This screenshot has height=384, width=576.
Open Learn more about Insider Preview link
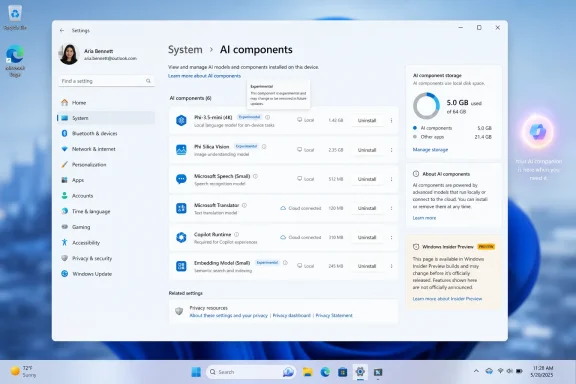(447, 299)
